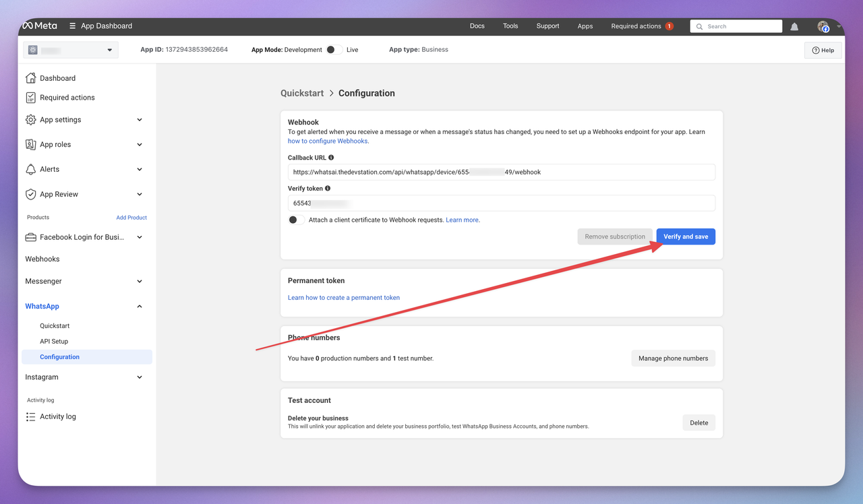Click the Activity log list icon
This screenshot has height=504, width=863.
pos(30,417)
